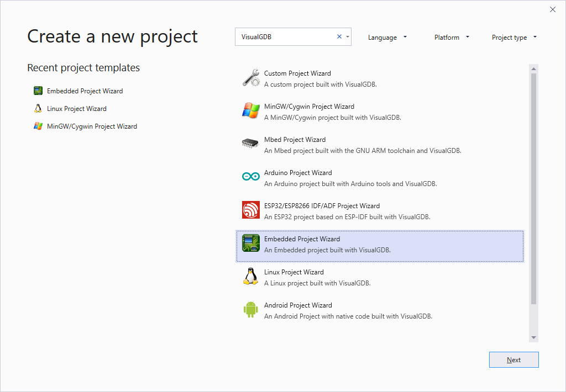Click the red ESP32 Espressif icon
Viewport: 566px width, 392px height.
click(x=251, y=210)
